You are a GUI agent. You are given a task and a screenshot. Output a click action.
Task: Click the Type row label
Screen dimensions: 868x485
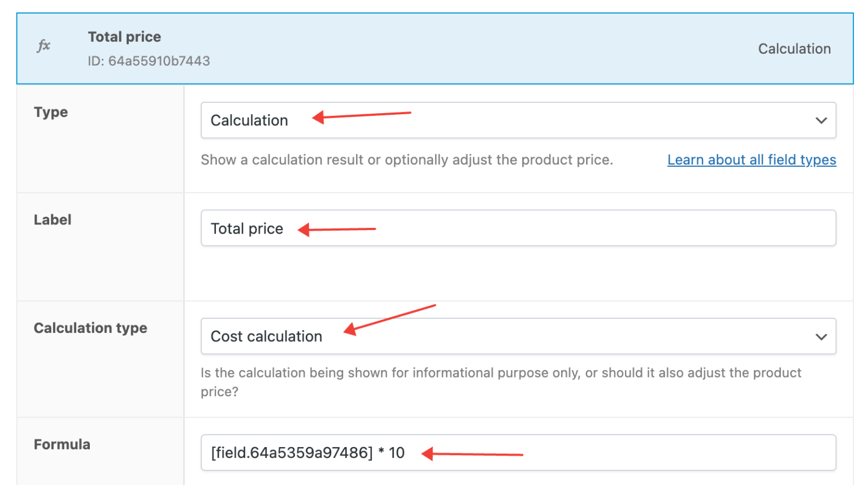click(51, 112)
